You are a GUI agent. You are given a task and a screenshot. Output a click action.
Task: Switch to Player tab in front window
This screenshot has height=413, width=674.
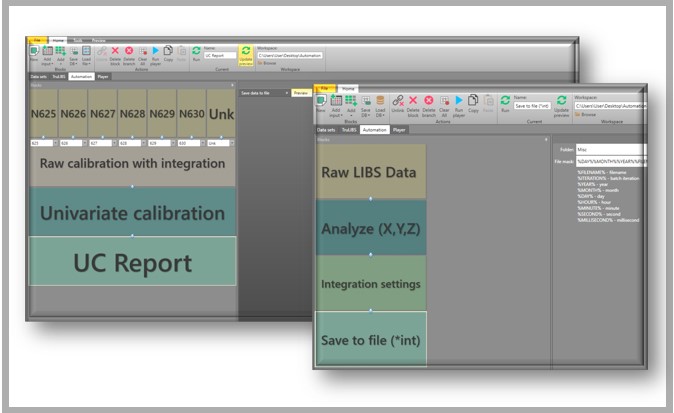pyautogui.click(x=399, y=130)
